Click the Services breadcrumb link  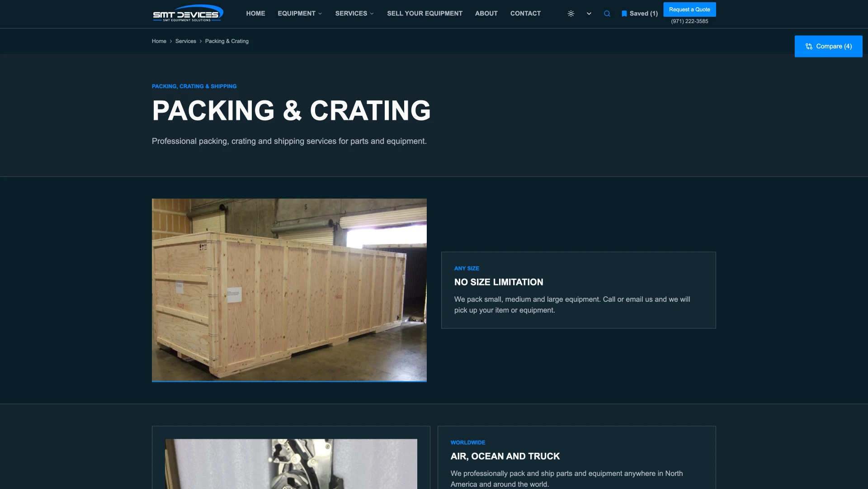[185, 41]
